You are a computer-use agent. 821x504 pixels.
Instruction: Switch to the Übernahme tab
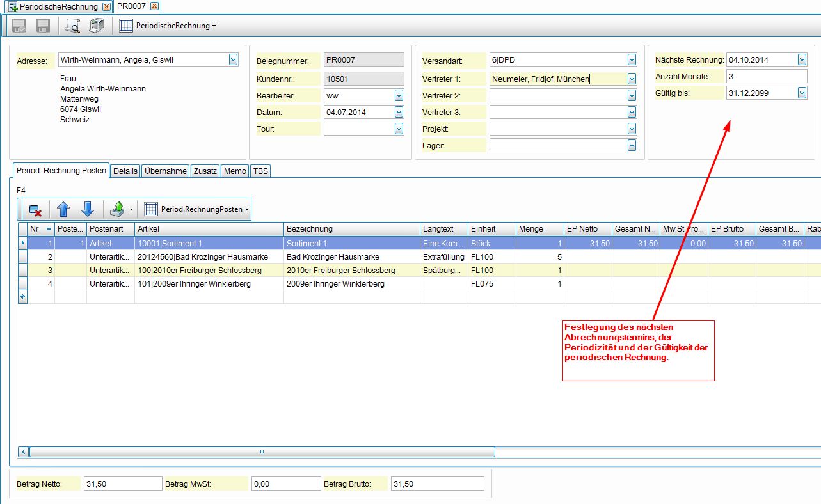tap(166, 171)
